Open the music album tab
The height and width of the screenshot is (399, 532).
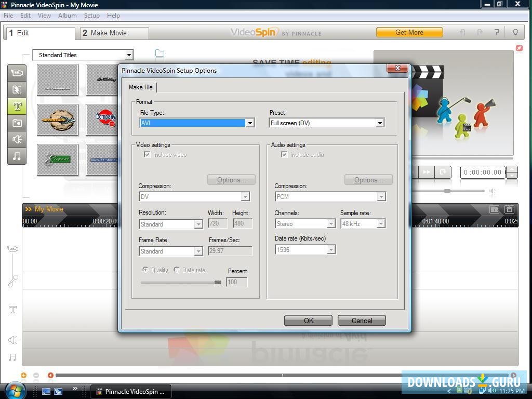(17, 156)
